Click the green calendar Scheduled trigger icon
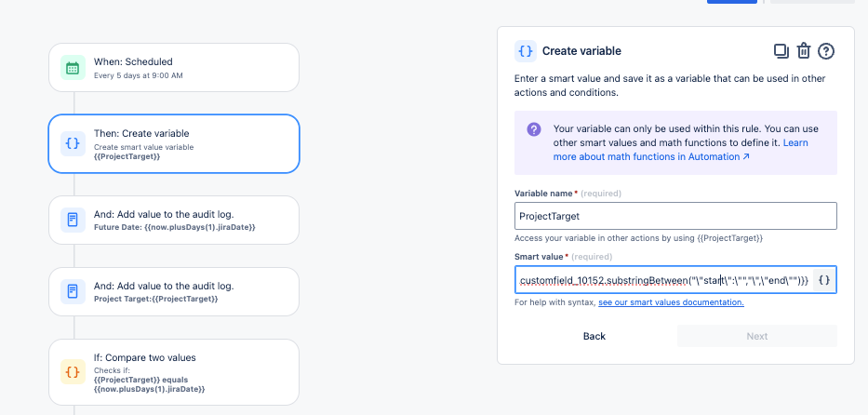Image resolution: width=868 pixels, height=415 pixels. click(73, 68)
